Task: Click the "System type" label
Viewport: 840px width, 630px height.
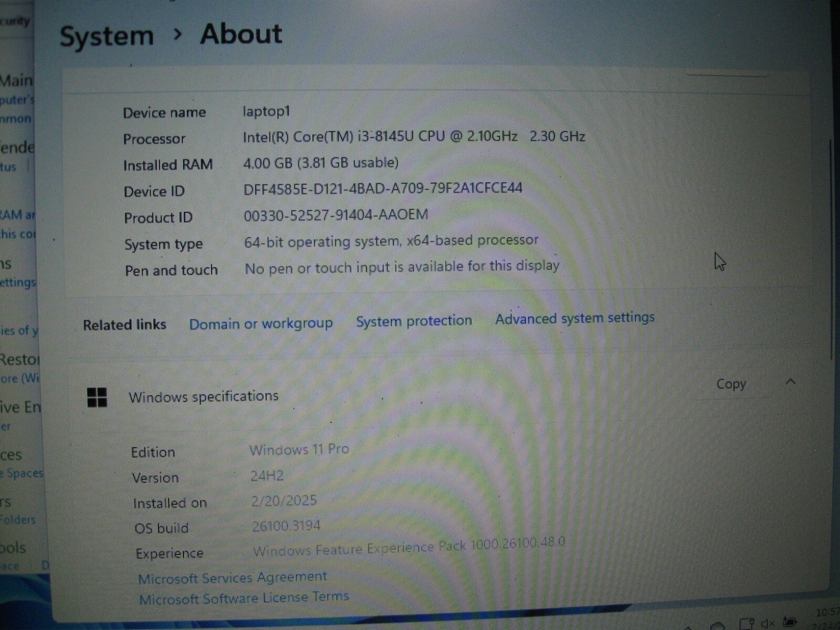Action: click(163, 245)
